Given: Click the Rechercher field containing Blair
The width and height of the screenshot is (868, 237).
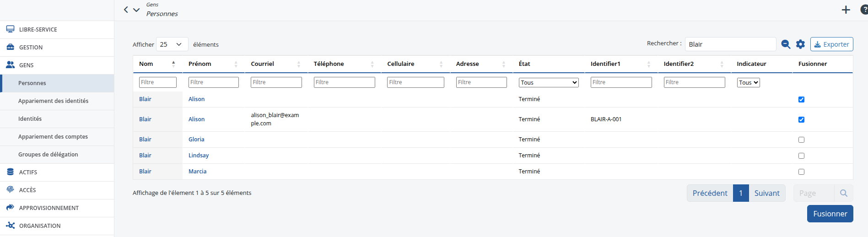Looking at the screenshot, I should (x=730, y=44).
